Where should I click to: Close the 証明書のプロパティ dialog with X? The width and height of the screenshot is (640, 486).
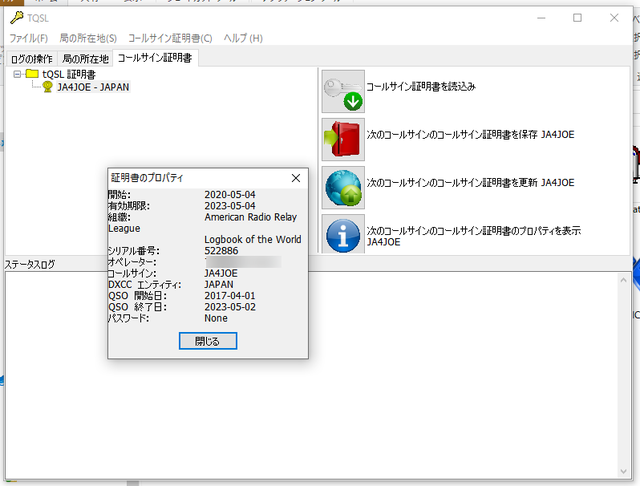(x=296, y=178)
